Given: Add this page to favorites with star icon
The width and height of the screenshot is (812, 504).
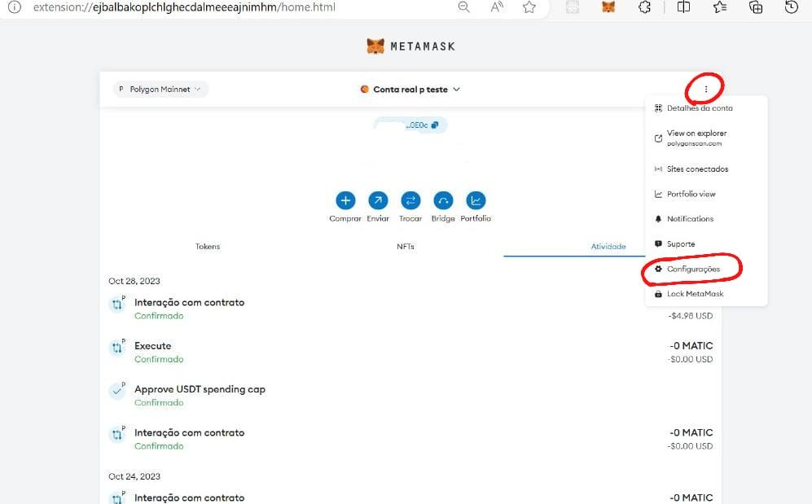Looking at the screenshot, I should click(529, 7).
